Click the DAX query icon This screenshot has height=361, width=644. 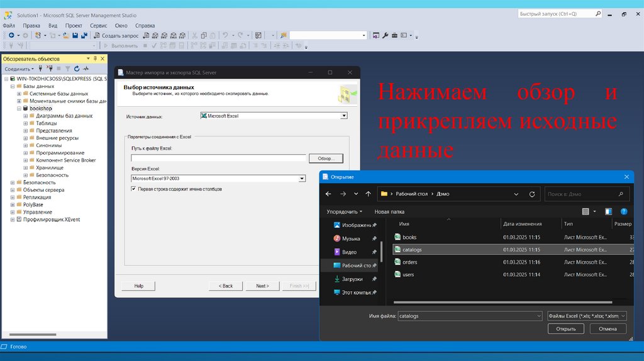182,35
